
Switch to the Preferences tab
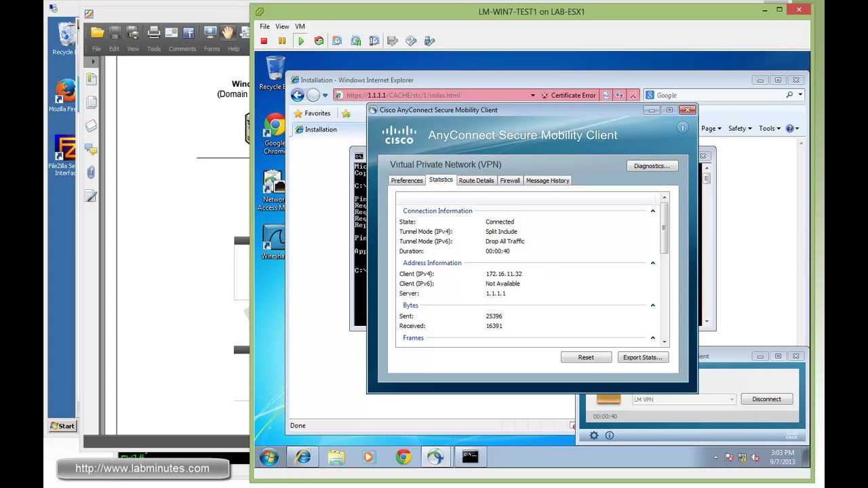407,180
